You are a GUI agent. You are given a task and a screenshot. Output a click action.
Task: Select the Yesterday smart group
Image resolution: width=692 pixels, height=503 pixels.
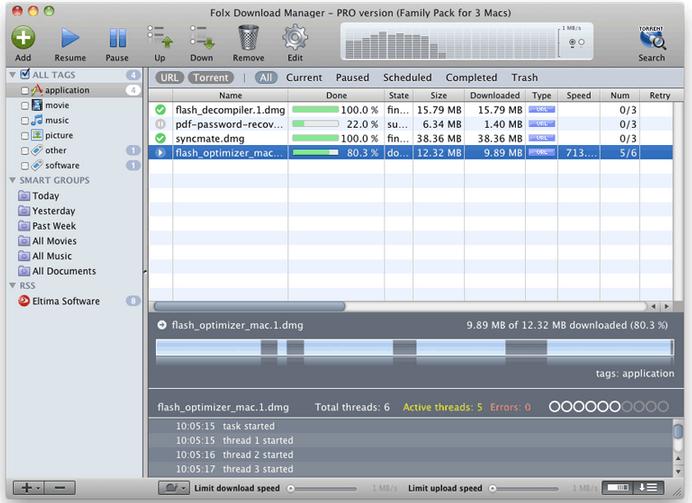[53, 211]
